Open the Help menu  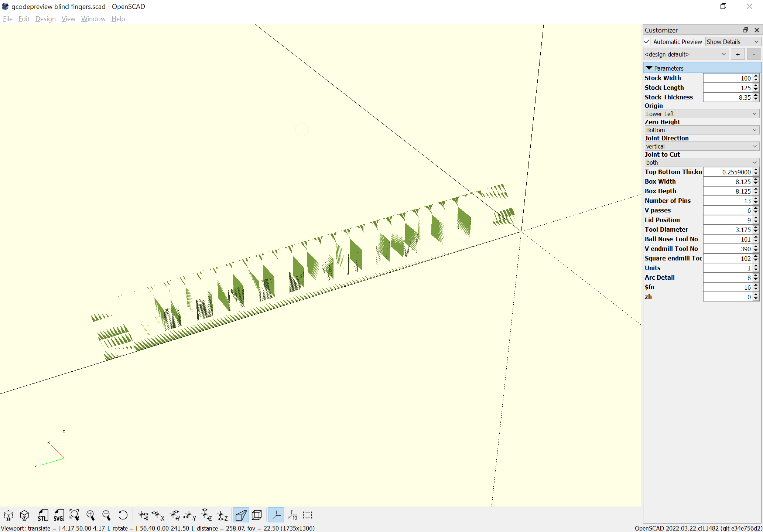(118, 19)
